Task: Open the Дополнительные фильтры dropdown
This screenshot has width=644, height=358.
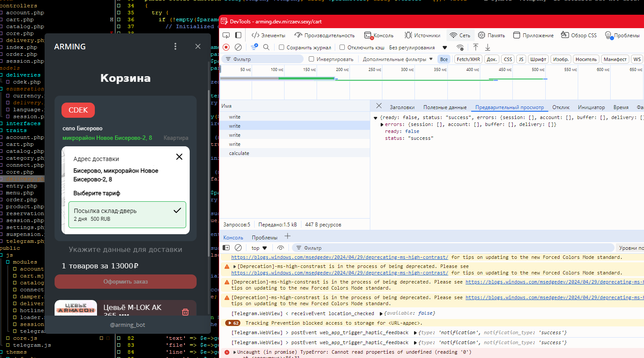Action: 398,59
